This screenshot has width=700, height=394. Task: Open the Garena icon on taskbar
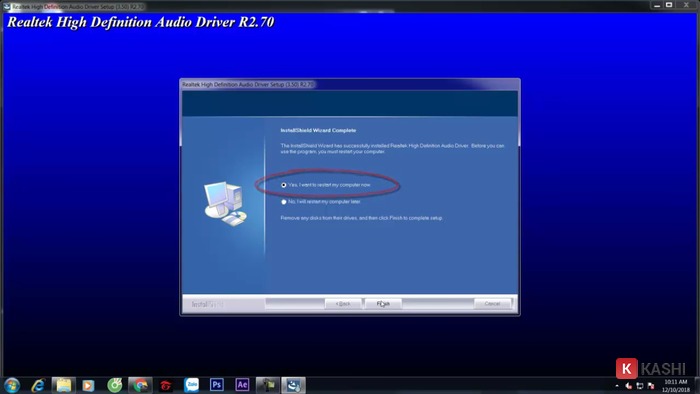pyautogui.click(x=166, y=385)
